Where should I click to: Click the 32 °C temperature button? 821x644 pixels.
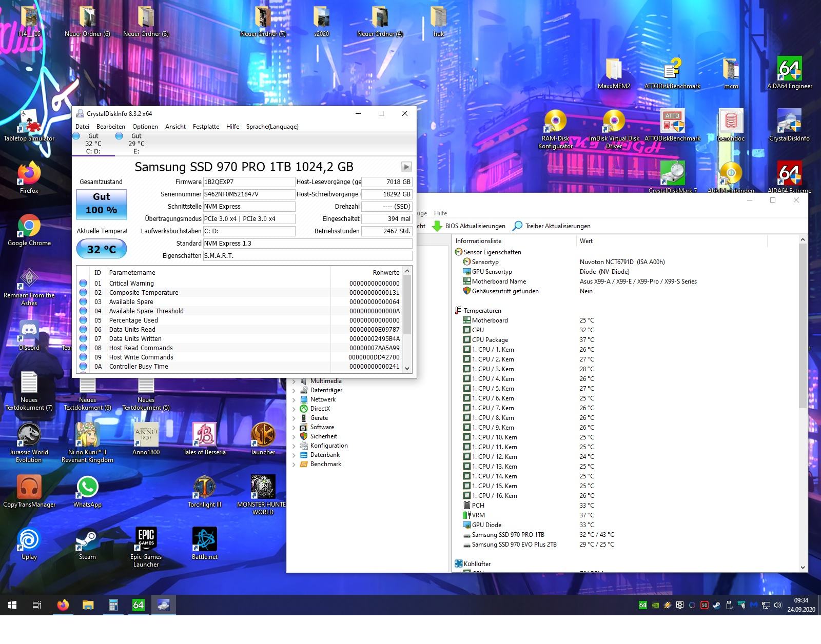(x=102, y=250)
